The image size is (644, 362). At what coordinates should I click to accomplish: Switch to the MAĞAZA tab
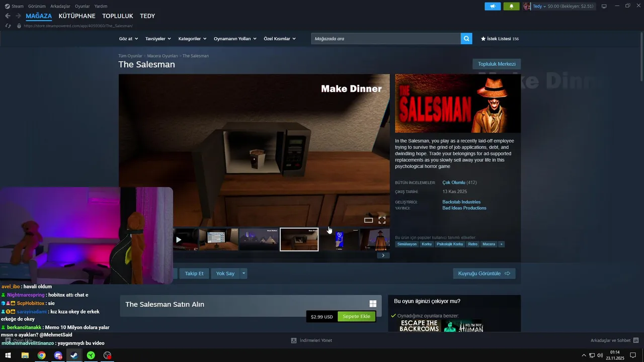[39, 16]
